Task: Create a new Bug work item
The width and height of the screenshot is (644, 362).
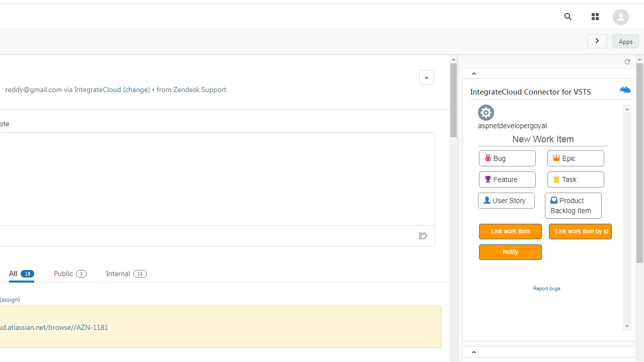Action: point(507,158)
